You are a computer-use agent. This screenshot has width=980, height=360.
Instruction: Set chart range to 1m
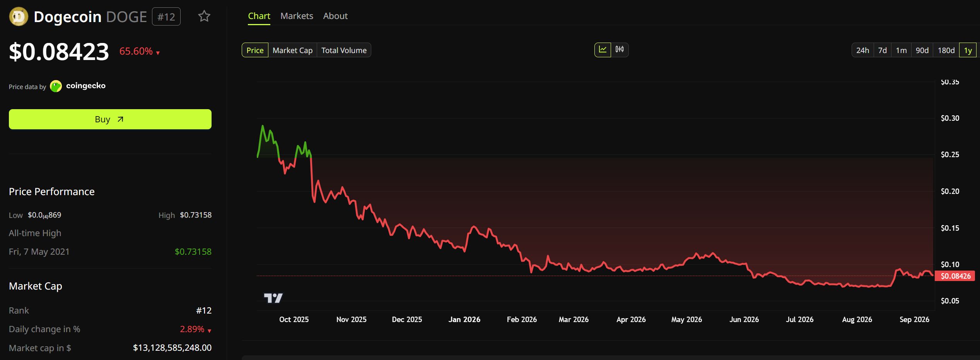coord(901,50)
